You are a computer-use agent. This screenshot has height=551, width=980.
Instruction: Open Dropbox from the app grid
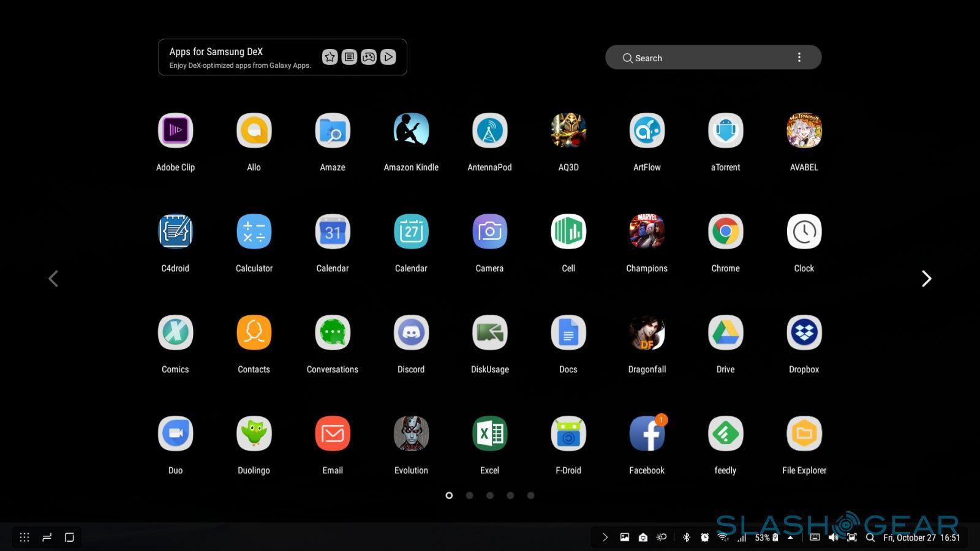pos(804,333)
